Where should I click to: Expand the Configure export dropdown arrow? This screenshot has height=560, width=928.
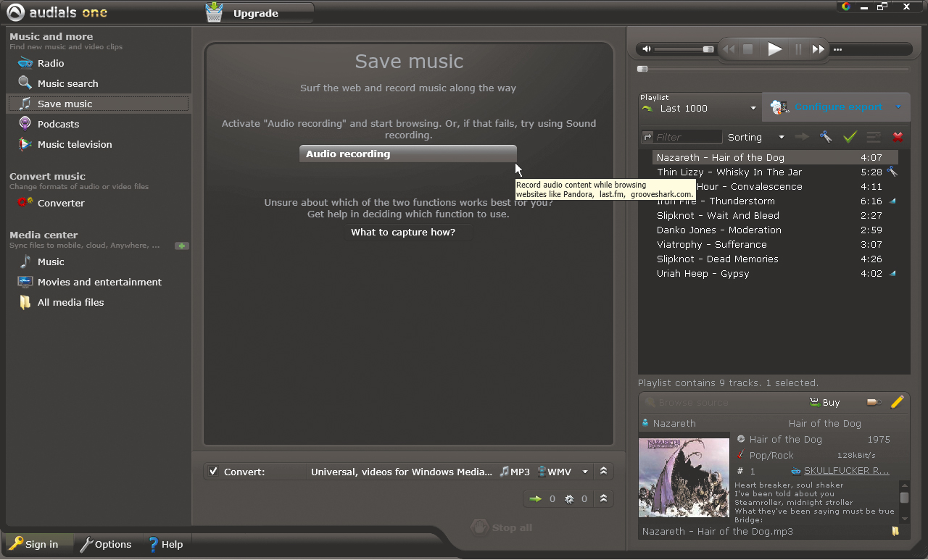tap(898, 107)
